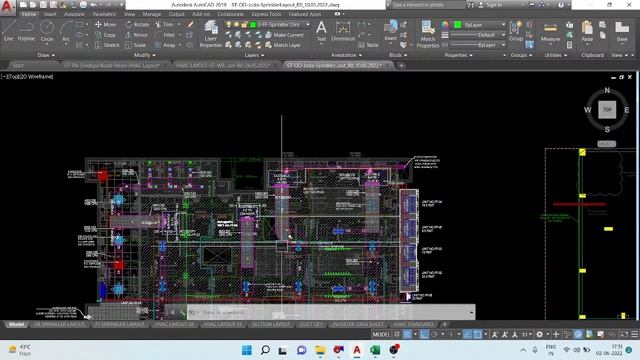Toggle the layer on/off light bulb icon
Image resolution: width=640 pixels, height=360 pixels.
(x=229, y=25)
